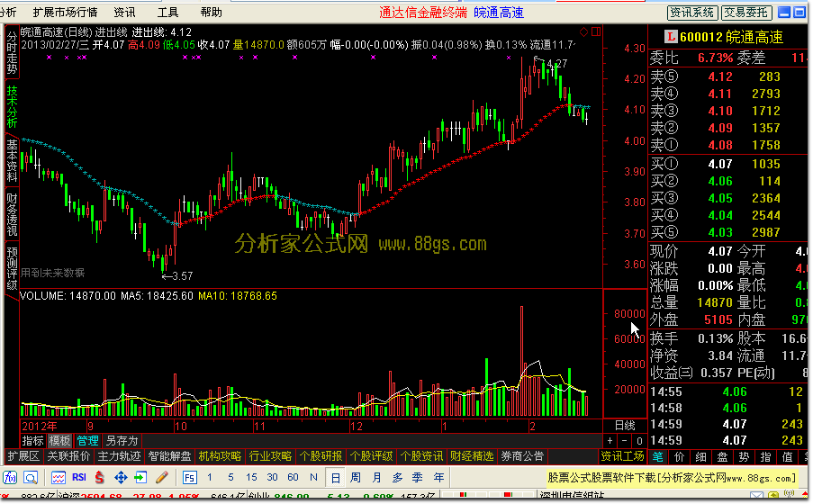The height and width of the screenshot is (504, 813).
Task: Open the 个股研报 tab
Action: coord(321,456)
